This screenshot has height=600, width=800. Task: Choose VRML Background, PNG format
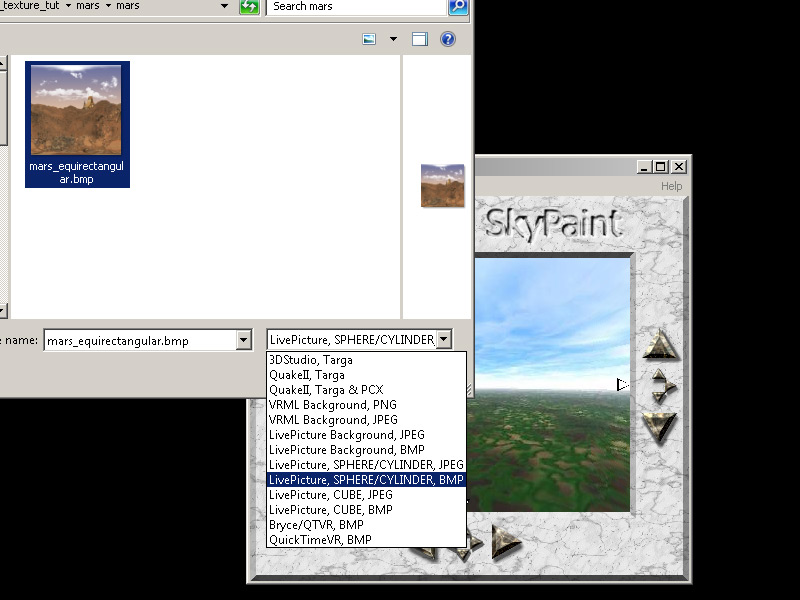(x=366, y=405)
